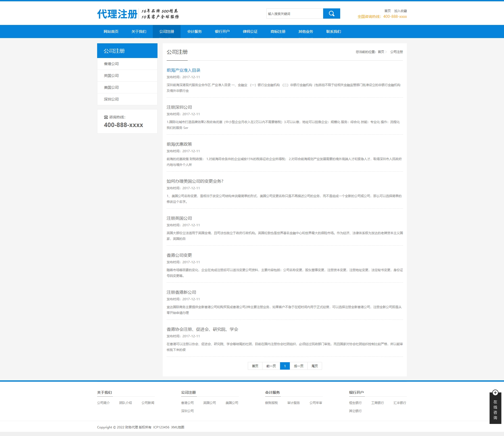
Task: Click pagination 首页 button
Action: click(255, 366)
